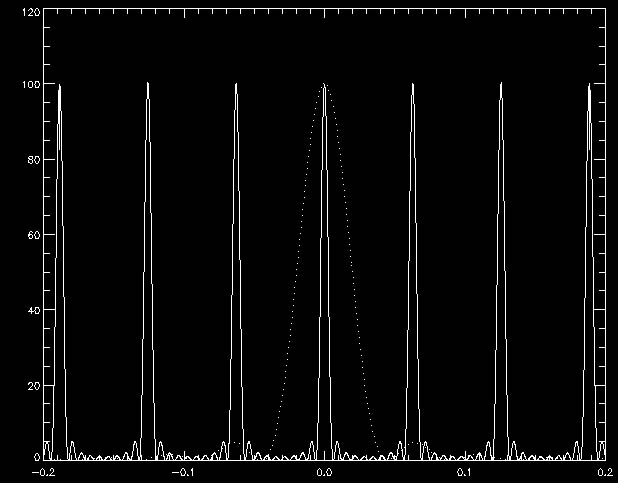Click the y-axis label 80

tap(34, 160)
